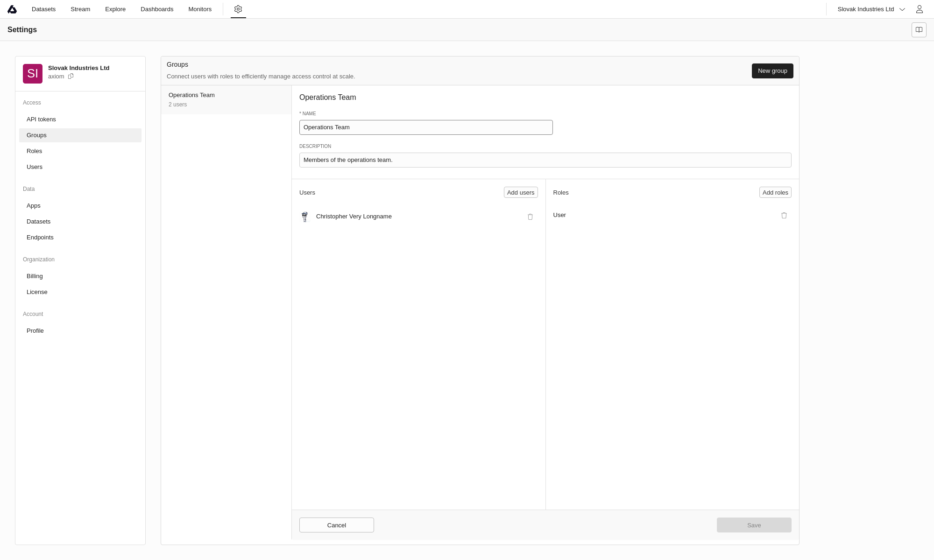Open the user account icon
The image size is (934, 560).
[919, 9]
